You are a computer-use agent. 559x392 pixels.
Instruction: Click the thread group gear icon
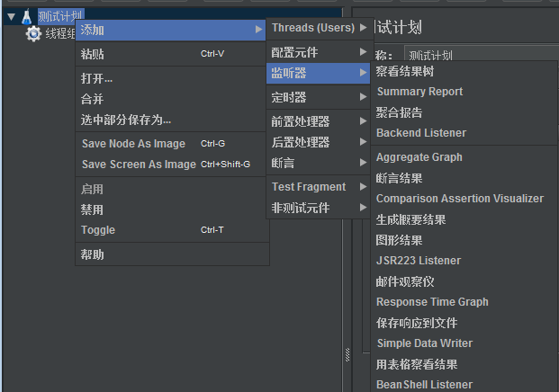[x=33, y=34]
